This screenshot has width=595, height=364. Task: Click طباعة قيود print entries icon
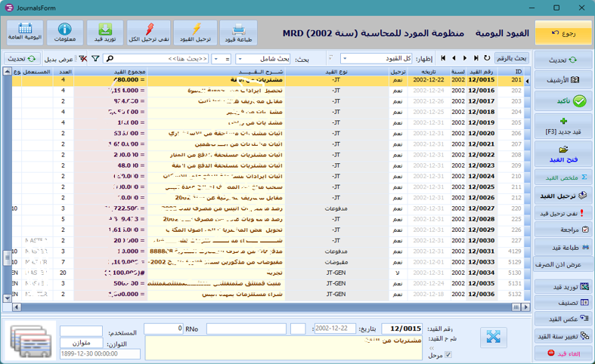tap(238, 32)
